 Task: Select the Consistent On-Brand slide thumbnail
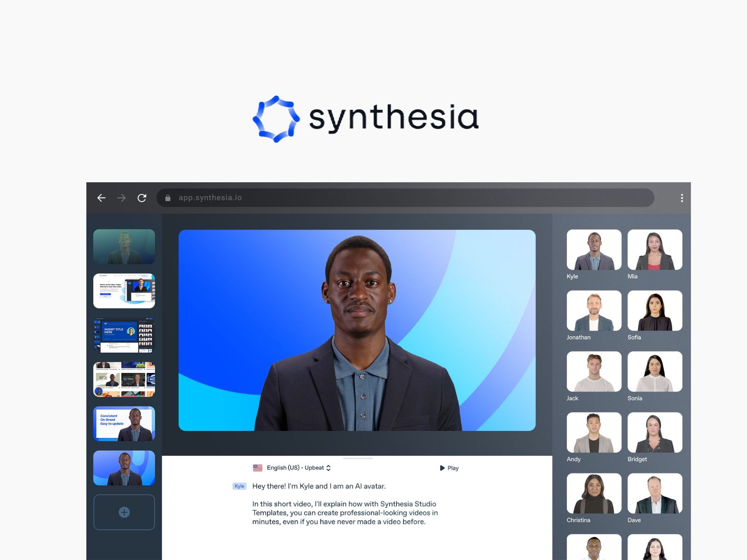point(124,424)
